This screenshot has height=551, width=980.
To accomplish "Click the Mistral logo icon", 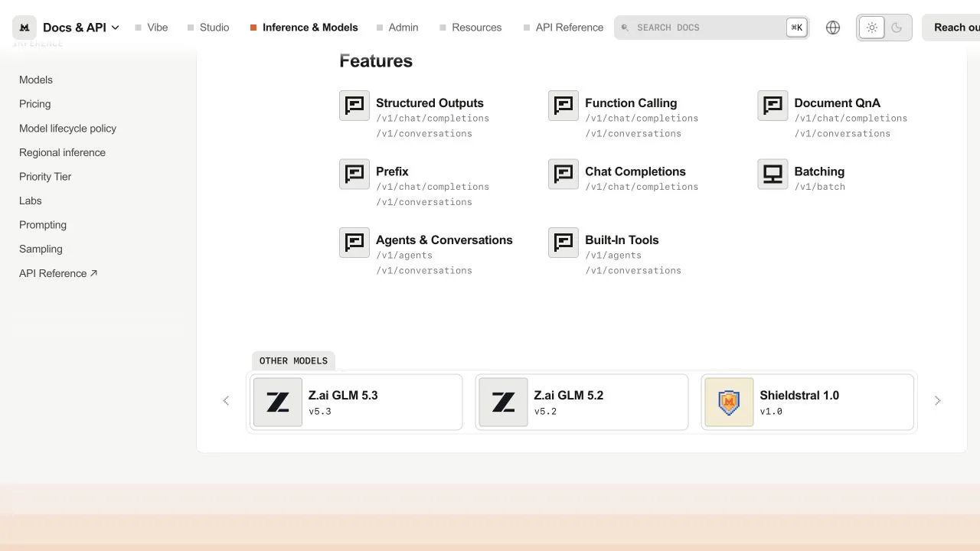I will click(x=24, y=28).
